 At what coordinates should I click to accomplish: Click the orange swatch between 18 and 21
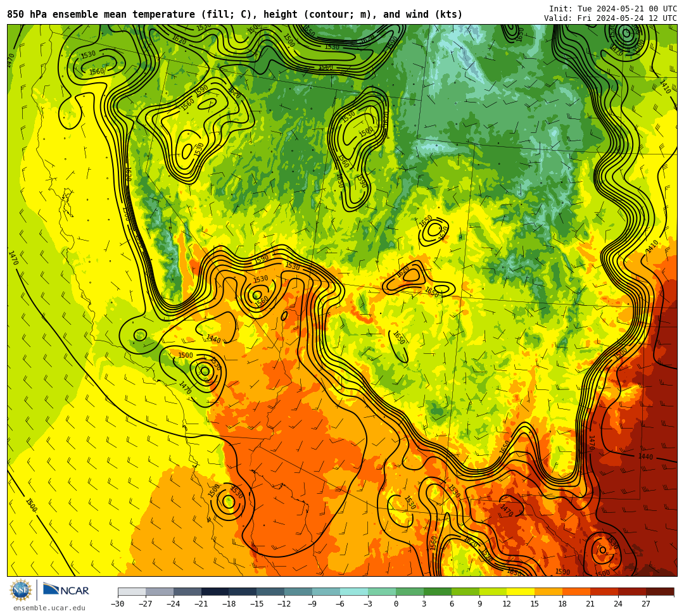tap(577, 591)
